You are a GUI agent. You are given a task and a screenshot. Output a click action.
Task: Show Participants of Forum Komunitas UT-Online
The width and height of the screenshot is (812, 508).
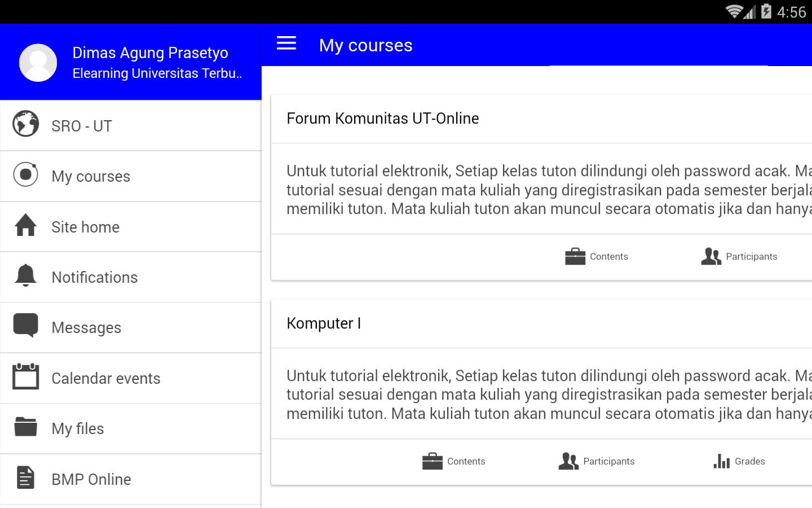[x=739, y=256]
